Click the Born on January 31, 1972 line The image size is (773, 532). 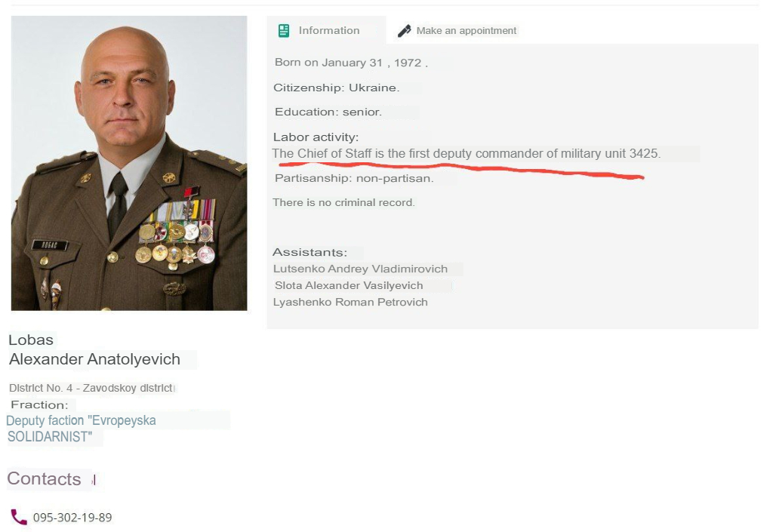351,63
